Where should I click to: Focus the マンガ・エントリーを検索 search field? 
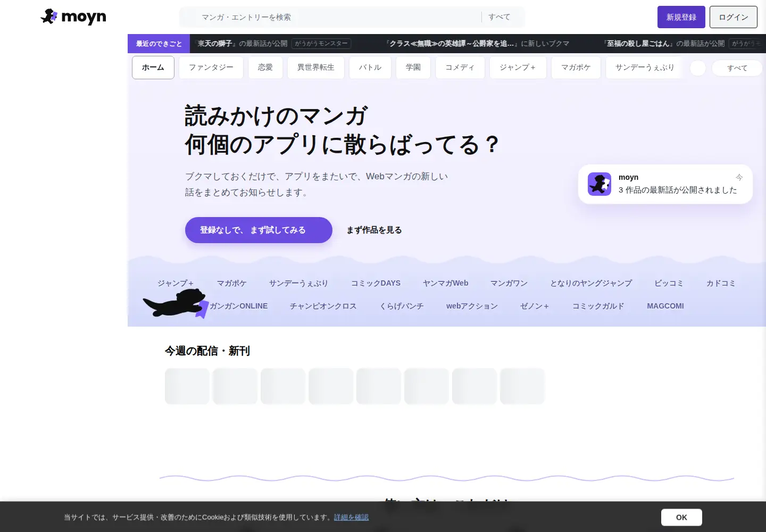pyautogui.click(x=330, y=17)
